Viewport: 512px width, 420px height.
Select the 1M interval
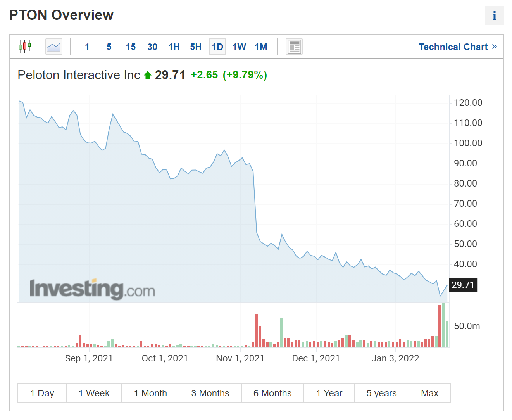tap(261, 47)
